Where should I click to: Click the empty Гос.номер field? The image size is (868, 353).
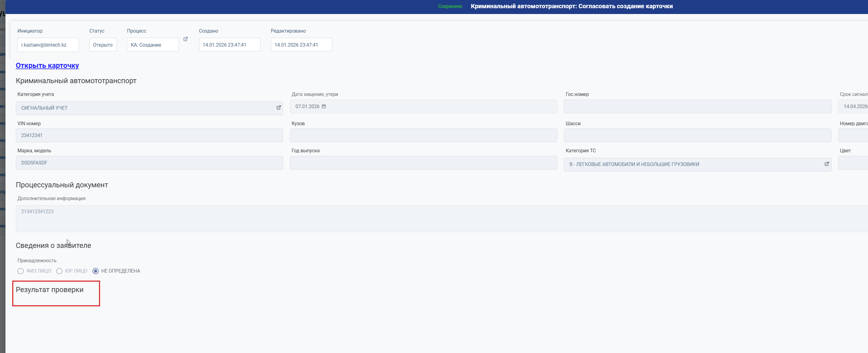697,106
